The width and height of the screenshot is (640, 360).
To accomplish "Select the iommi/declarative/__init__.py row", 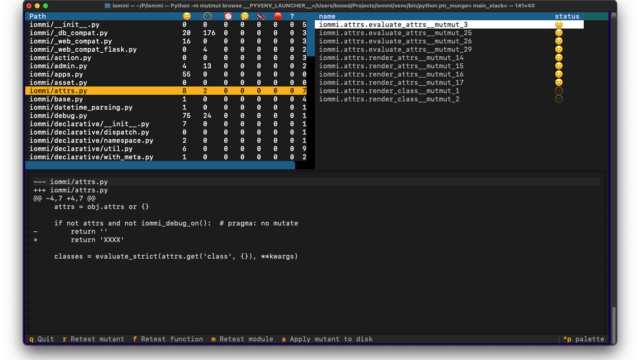I will tap(166, 124).
